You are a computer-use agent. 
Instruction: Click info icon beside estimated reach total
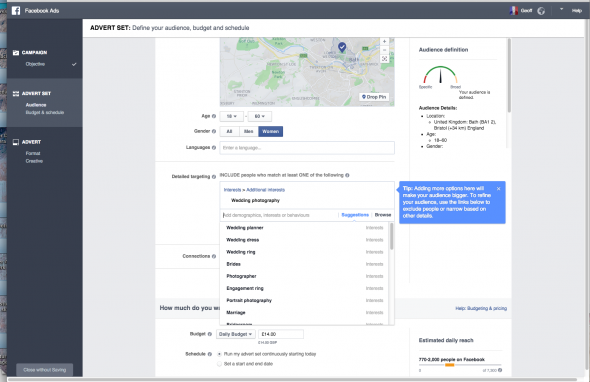[500, 370]
